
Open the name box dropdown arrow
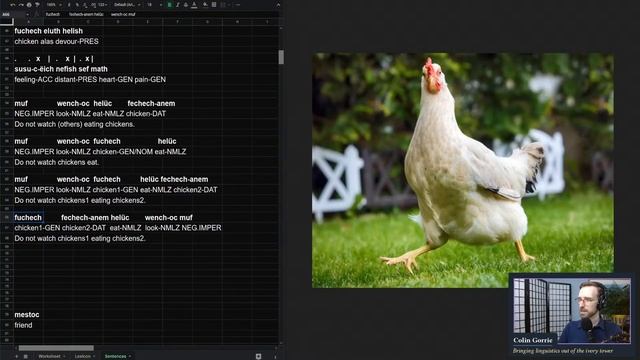pos(27,14)
